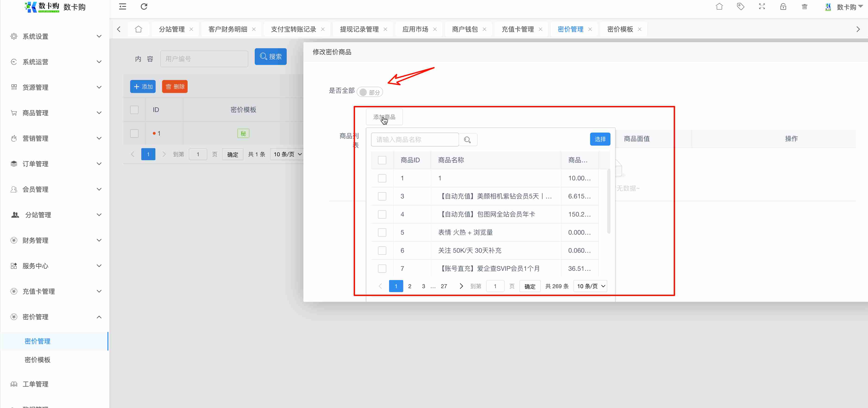Toggle the 是否全部 switch

(x=370, y=92)
